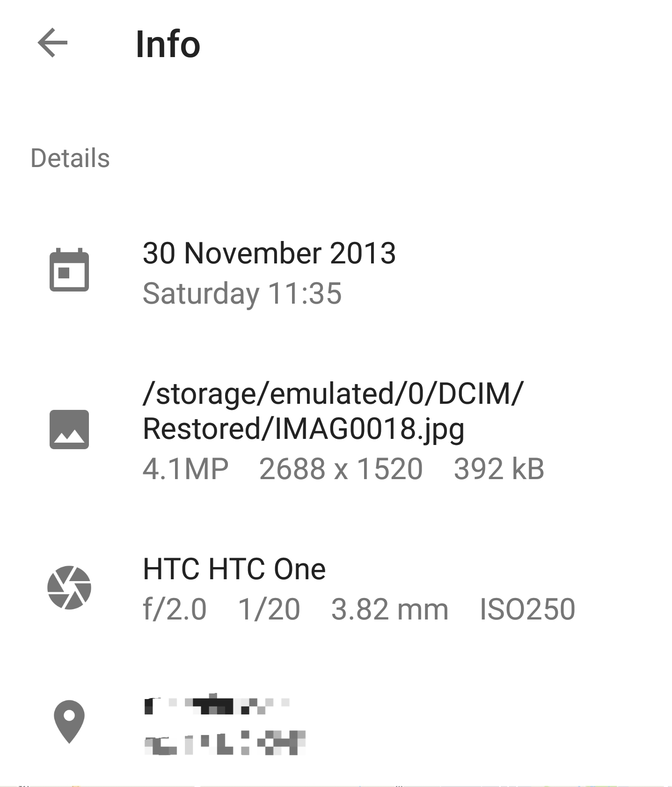Tap the ISO250 value
672x787 pixels.
(x=527, y=609)
